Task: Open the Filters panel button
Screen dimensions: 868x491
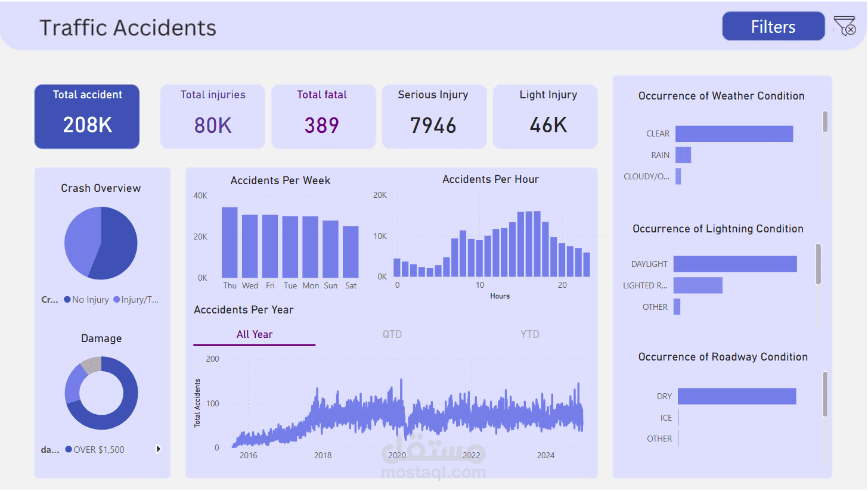Action: pos(773,26)
